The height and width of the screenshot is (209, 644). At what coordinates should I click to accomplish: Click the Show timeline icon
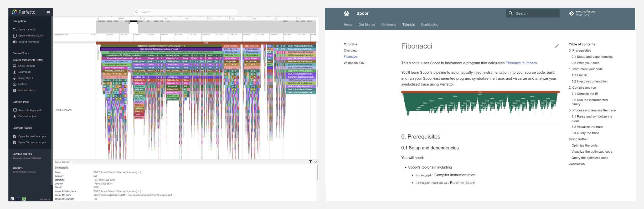(x=15, y=66)
